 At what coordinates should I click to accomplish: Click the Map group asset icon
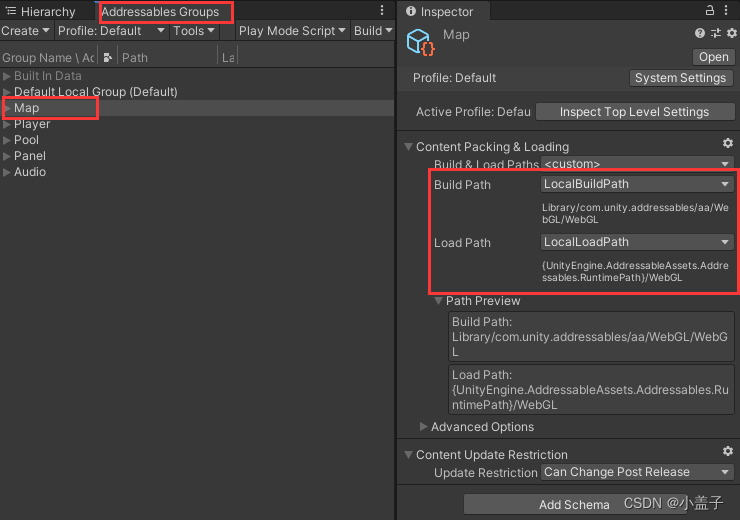pyautogui.click(x=420, y=42)
